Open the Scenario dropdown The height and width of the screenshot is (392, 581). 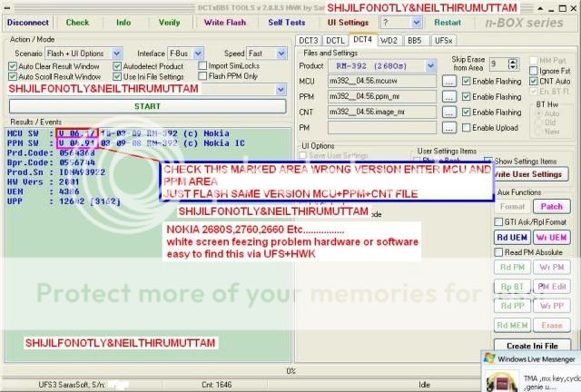click(x=116, y=54)
